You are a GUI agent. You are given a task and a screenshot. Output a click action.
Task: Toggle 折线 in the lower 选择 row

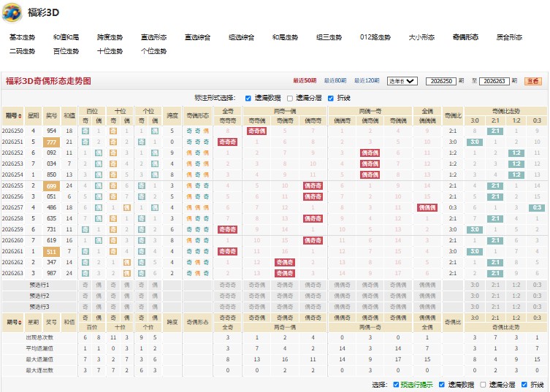524,385
